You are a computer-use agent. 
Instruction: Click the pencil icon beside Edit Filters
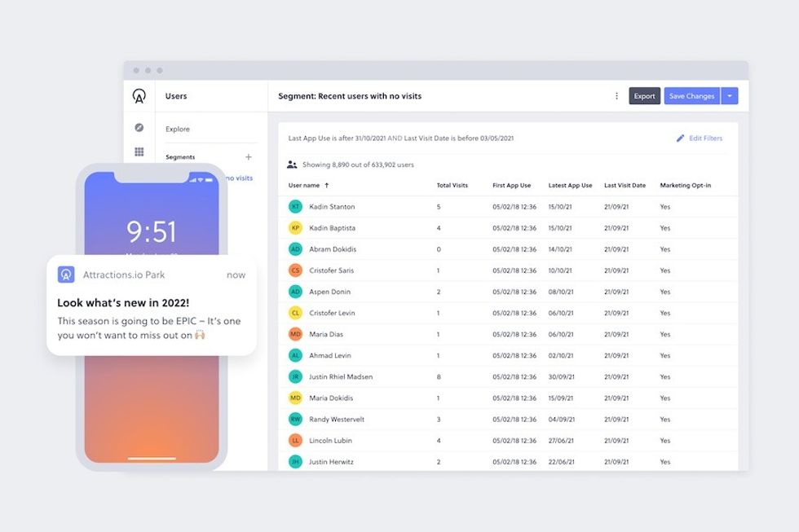tap(680, 138)
